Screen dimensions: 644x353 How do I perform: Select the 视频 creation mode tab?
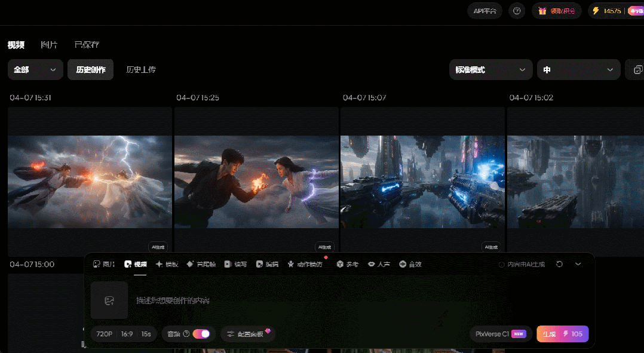(x=136, y=265)
